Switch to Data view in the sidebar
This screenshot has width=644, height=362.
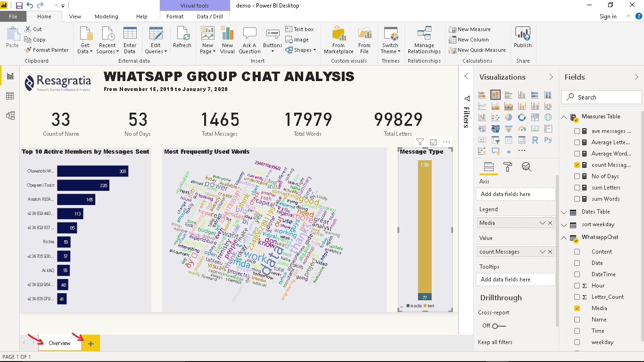(x=10, y=96)
